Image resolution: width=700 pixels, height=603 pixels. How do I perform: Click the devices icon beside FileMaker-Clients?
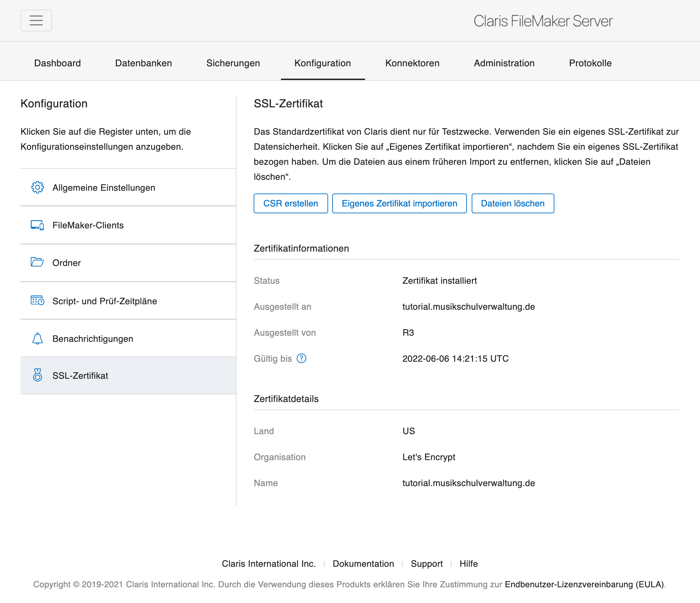tap(38, 225)
